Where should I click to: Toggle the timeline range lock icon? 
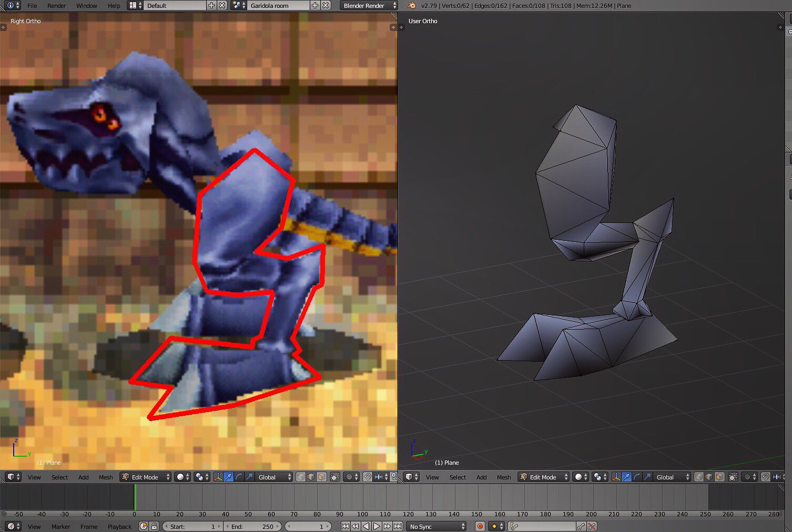[x=154, y=526]
